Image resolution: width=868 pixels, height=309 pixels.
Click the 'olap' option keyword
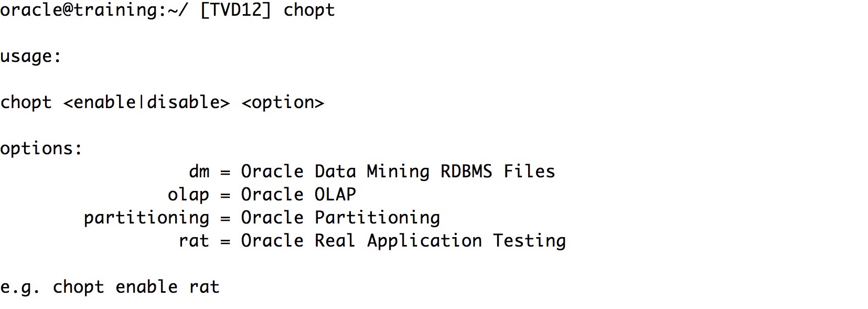click(188, 195)
